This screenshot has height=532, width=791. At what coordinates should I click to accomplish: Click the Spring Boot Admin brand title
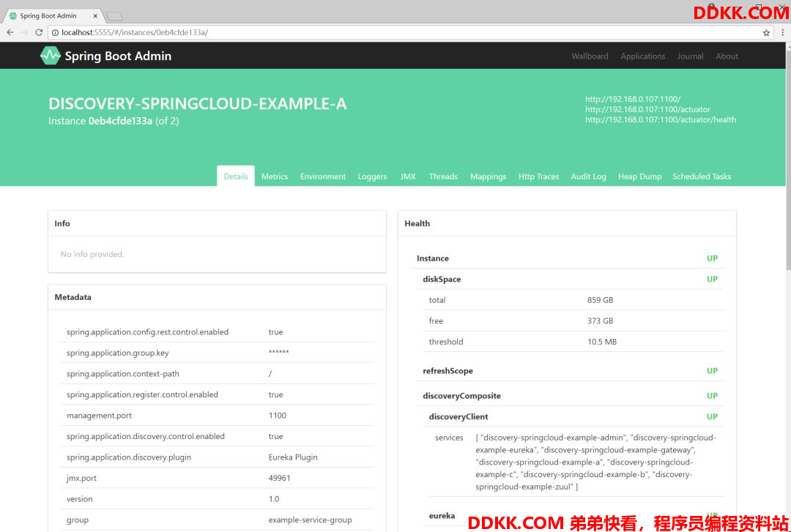coord(118,56)
